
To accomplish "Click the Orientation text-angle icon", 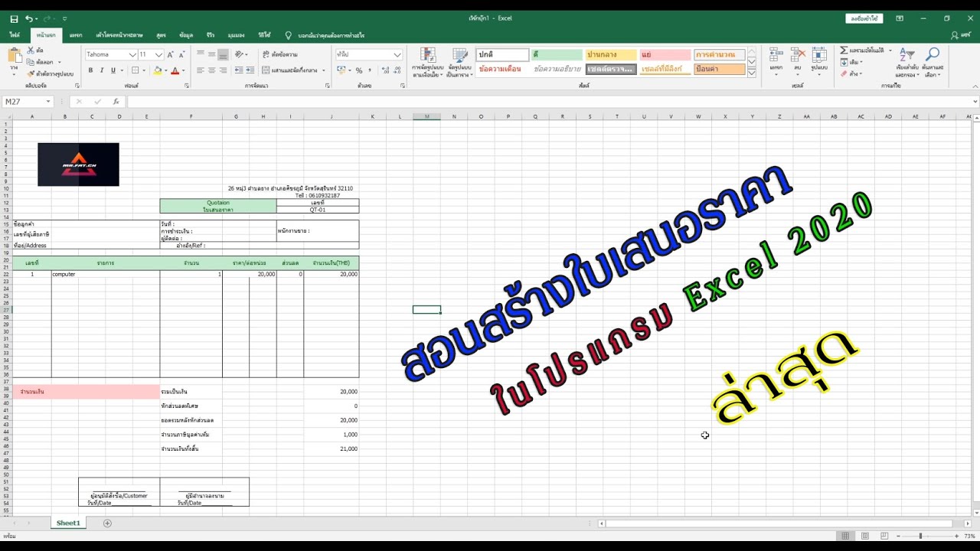I will pyautogui.click(x=240, y=54).
